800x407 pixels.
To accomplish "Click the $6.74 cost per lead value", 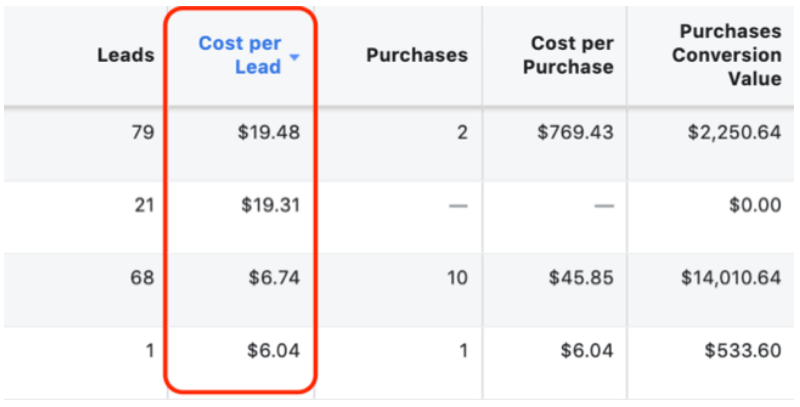I will 274,277.
